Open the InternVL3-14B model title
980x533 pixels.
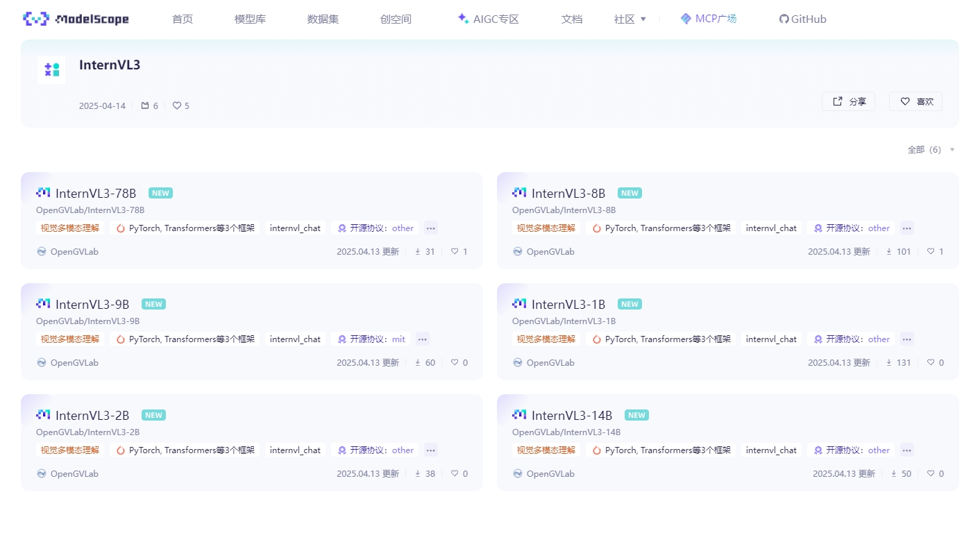point(572,415)
